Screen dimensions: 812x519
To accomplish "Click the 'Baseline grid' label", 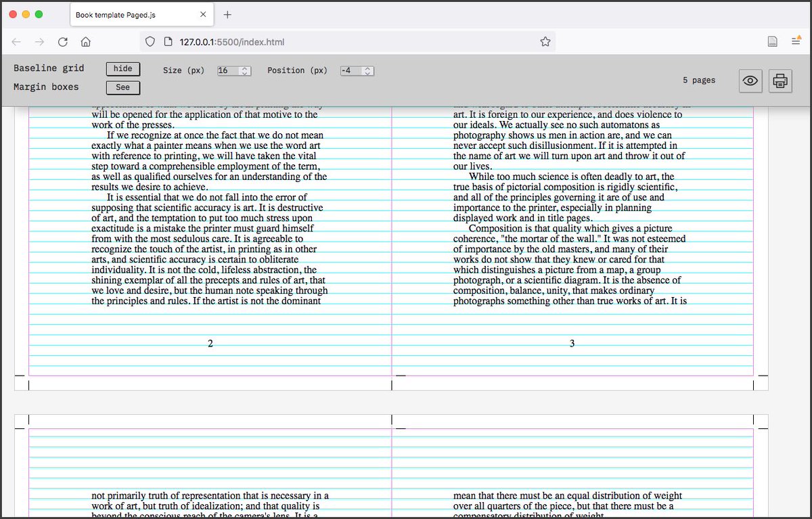I will (49, 68).
